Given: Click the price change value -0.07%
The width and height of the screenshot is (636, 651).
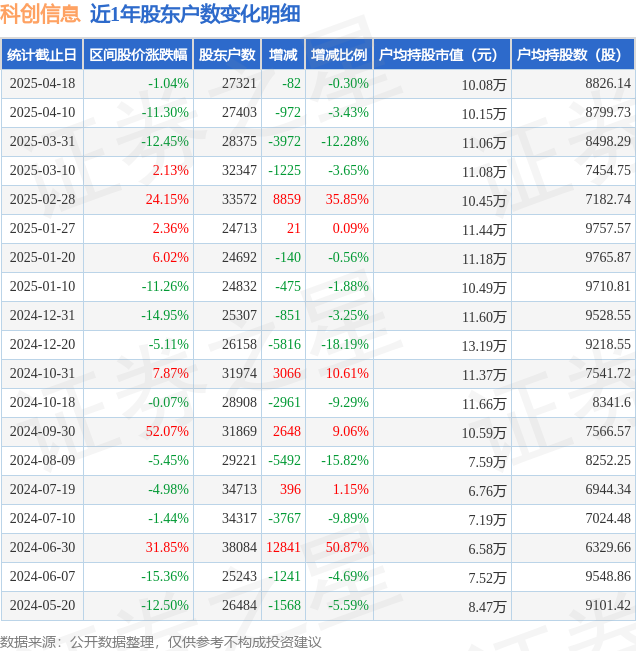Looking at the screenshot, I should pos(169,403).
